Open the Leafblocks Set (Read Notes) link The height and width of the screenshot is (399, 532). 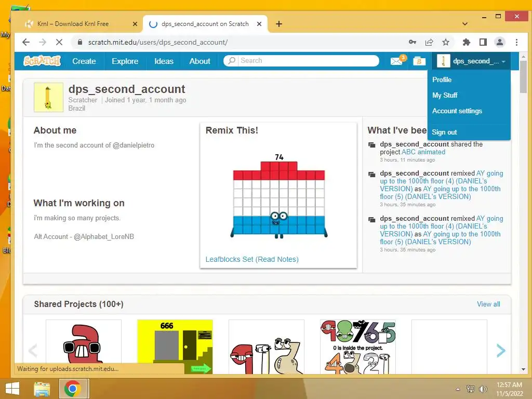tap(252, 259)
